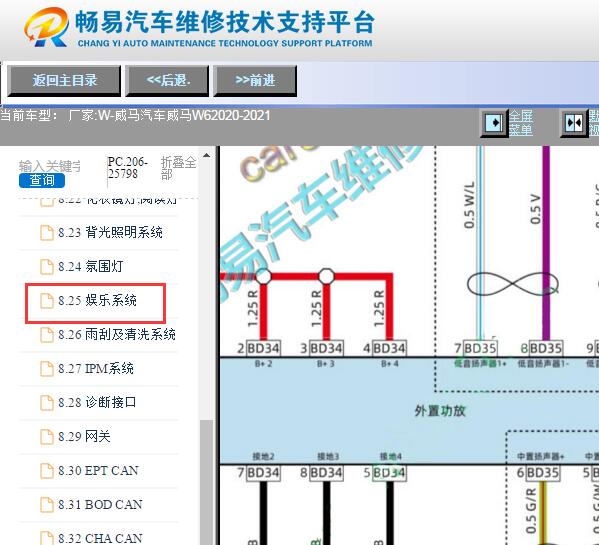This screenshot has height=545, width=599.
Task: Click connector label 6 BD35 below amplifier
Action: click(538, 473)
